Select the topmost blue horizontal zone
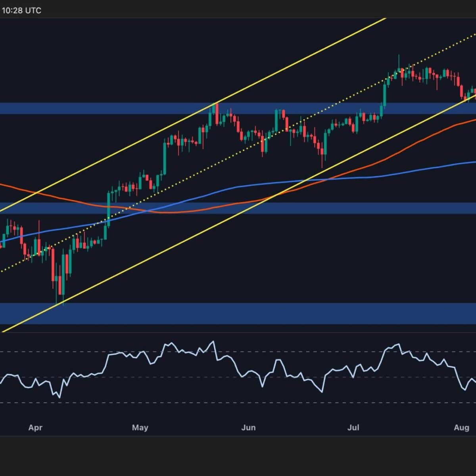476x476 pixels. point(238,108)
